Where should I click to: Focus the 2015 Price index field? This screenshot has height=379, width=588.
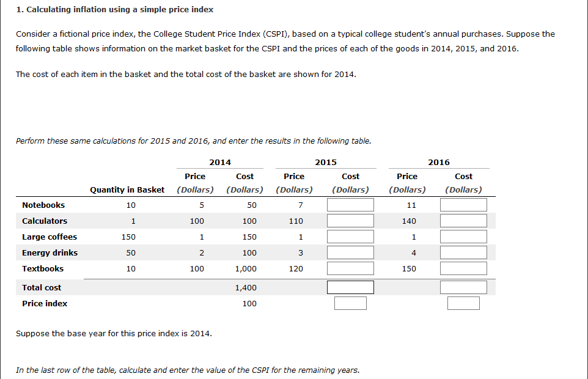point(350,303)
